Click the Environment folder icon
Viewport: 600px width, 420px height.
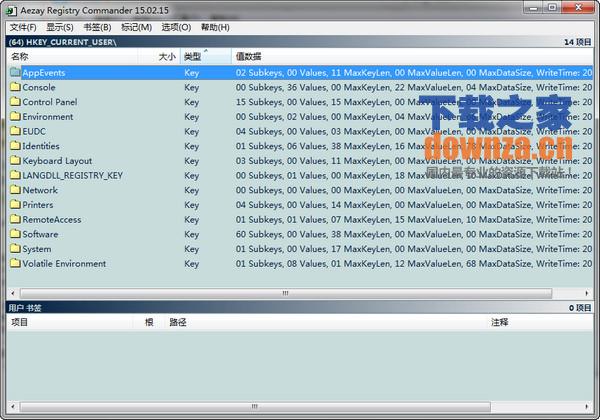tap(15, 116)
